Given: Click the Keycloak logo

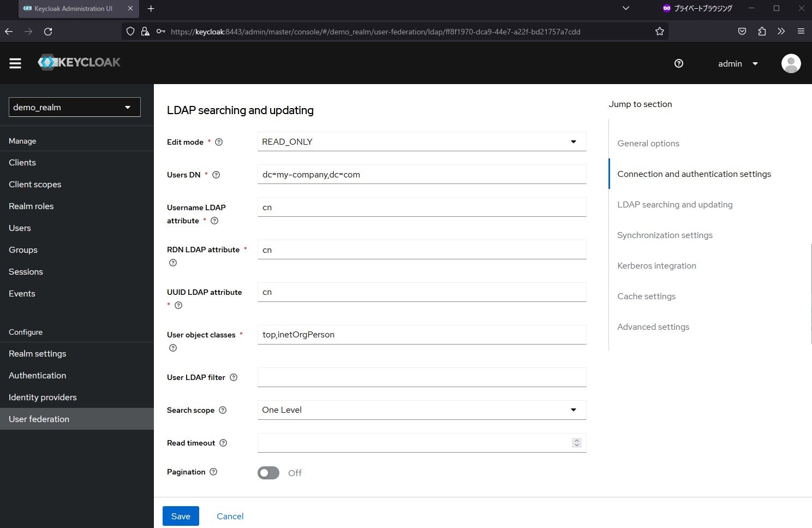Looking at the screenshot, I should (79, 62).
